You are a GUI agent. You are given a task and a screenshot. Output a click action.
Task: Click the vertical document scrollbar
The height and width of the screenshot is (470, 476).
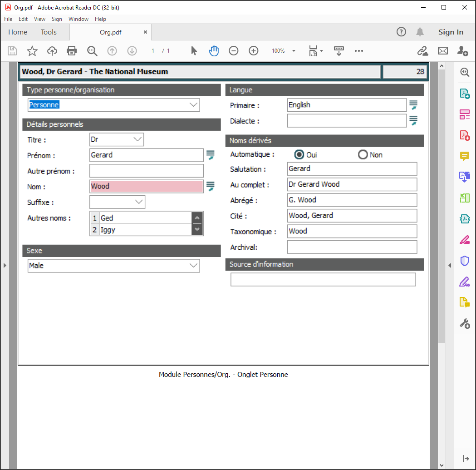tap(442, 204)
